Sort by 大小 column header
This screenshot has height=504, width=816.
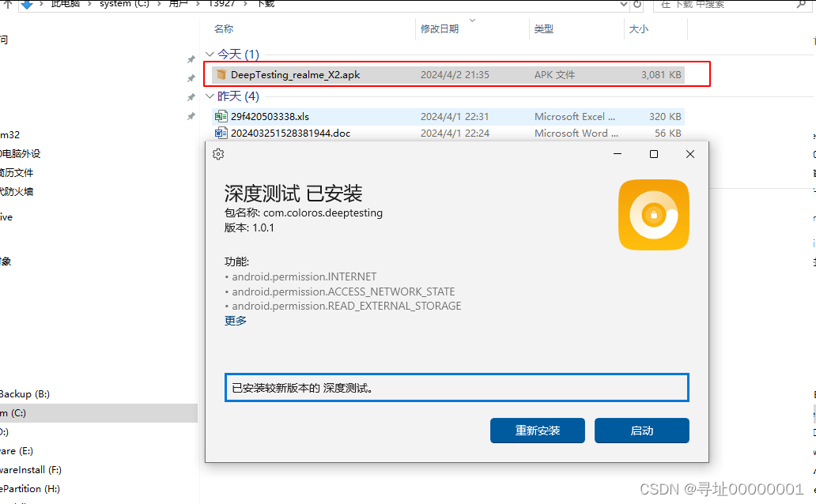(639, 29)
